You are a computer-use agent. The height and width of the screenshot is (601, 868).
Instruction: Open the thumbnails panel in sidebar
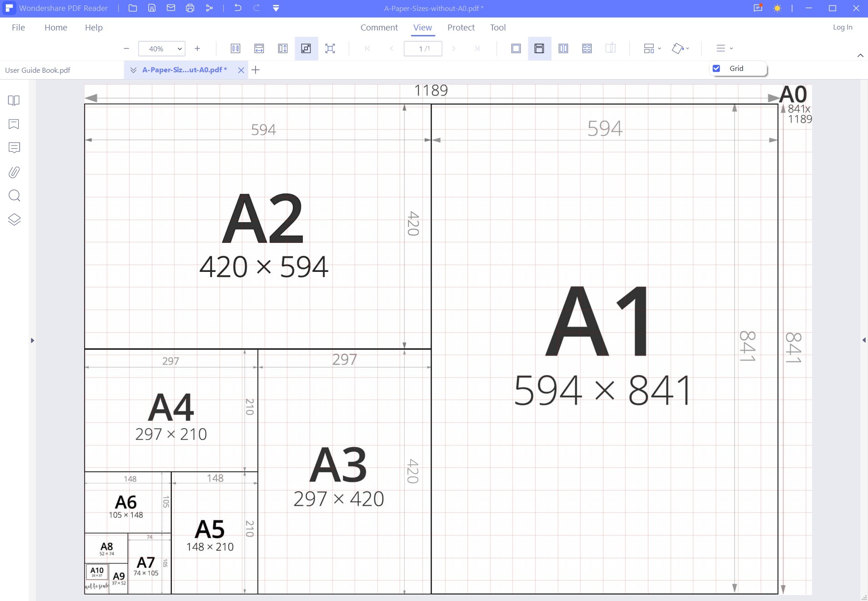(14, 100)
